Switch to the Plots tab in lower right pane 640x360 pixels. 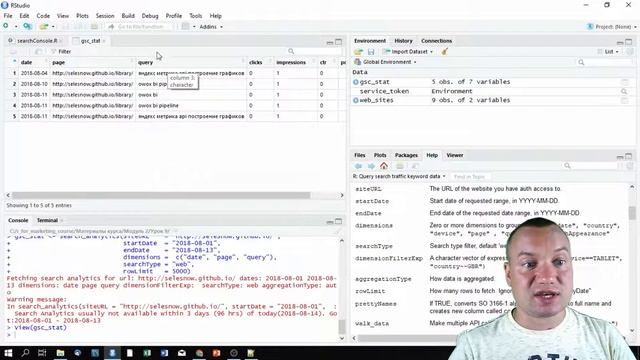[380, 155]
